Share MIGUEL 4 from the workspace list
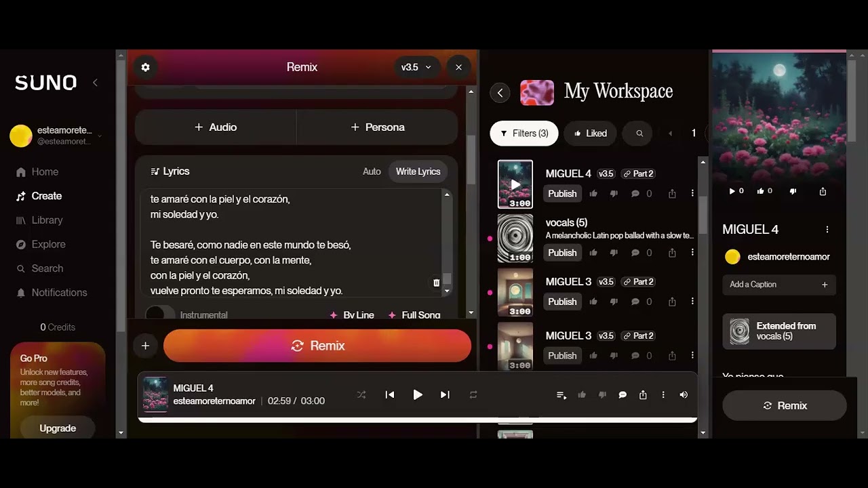Viewport: 868px width, 488px height. click(672, 194)
